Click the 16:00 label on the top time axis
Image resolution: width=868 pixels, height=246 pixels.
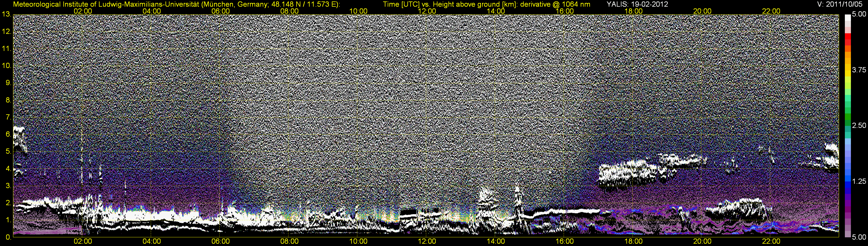tap(565, 11)
